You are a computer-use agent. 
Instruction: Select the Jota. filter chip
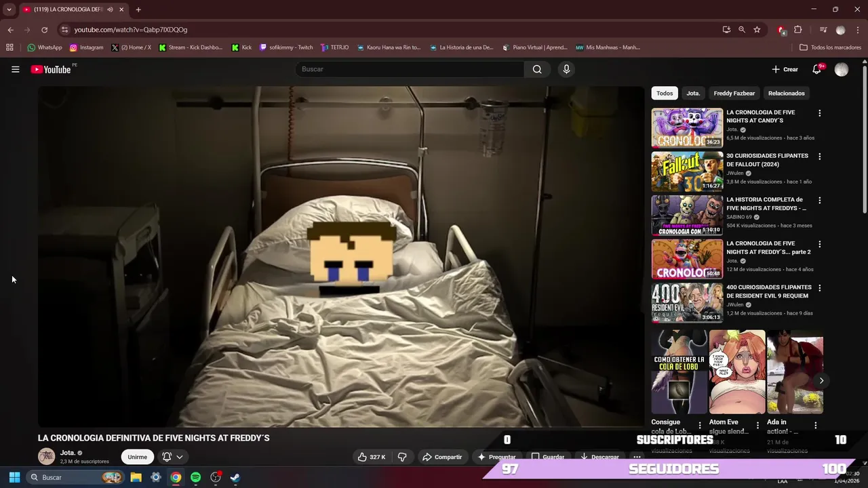pyautogui.click(x=693, y=93)
